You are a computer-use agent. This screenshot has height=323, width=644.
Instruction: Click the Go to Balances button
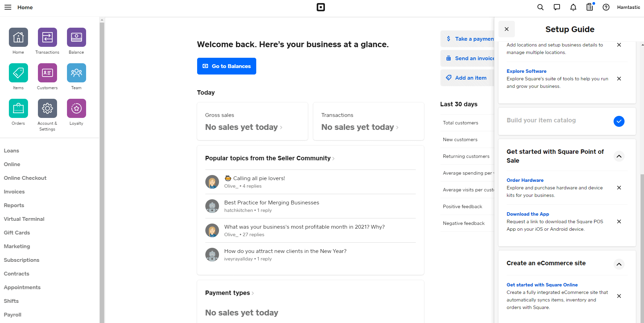[x=227, y=66]
